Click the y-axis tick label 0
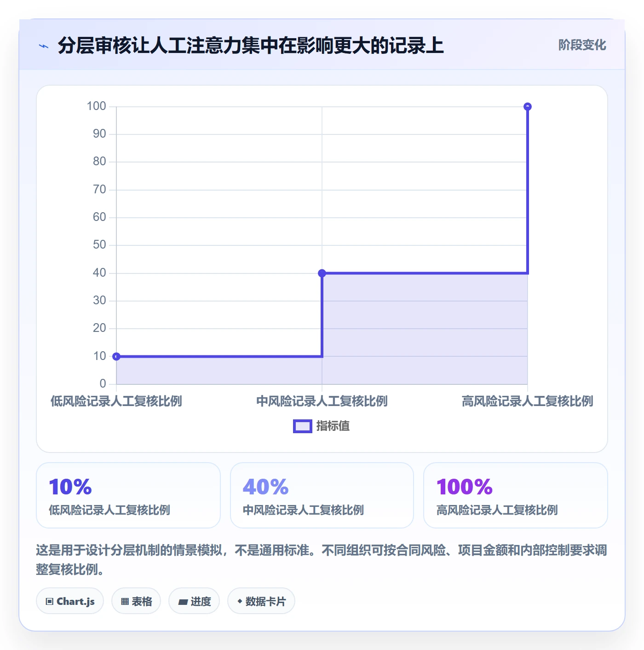Screen dimensions: 644x650 pyautogui.click(x=103, y=383)
